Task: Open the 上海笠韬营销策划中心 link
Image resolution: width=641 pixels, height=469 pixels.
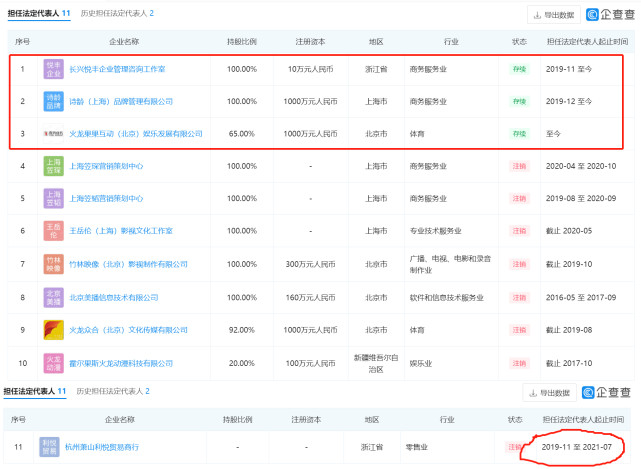Action: pyautogui.click(x=106, y=198)
